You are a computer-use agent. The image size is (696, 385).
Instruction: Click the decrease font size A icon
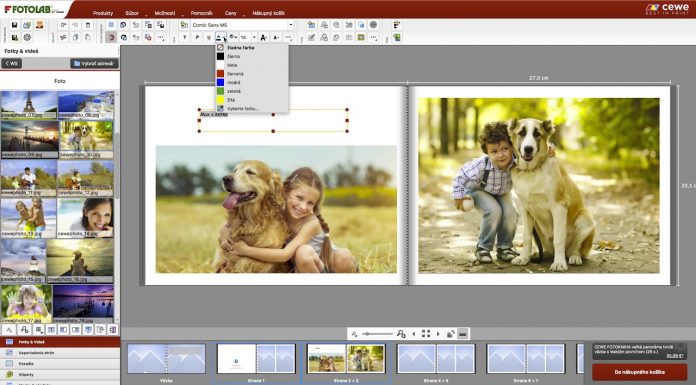tap(276, 38)
